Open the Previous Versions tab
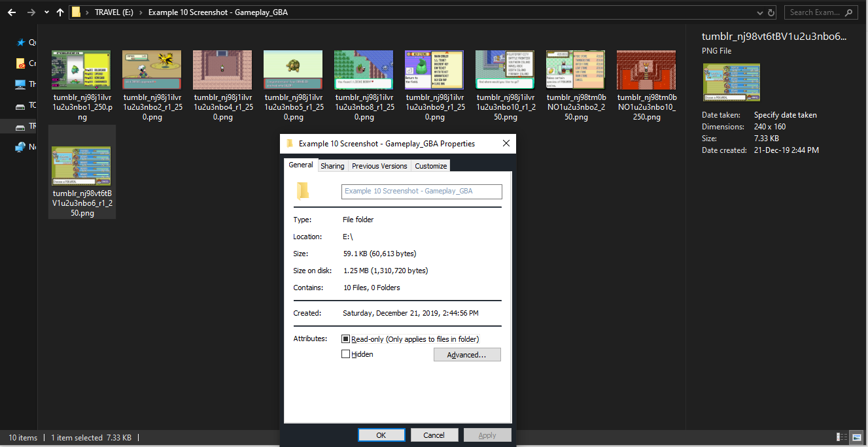The height and width of the screenshot is (447, 868). point(379,166)
